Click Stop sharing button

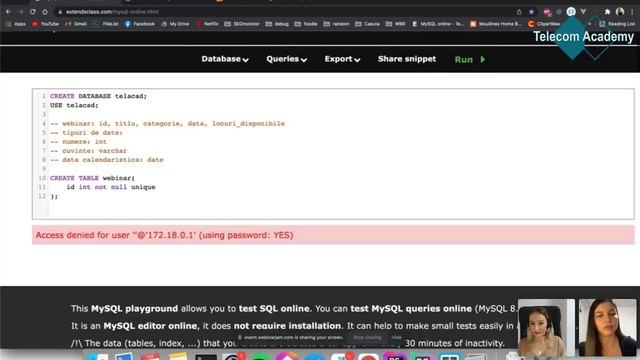click(367, 338)
